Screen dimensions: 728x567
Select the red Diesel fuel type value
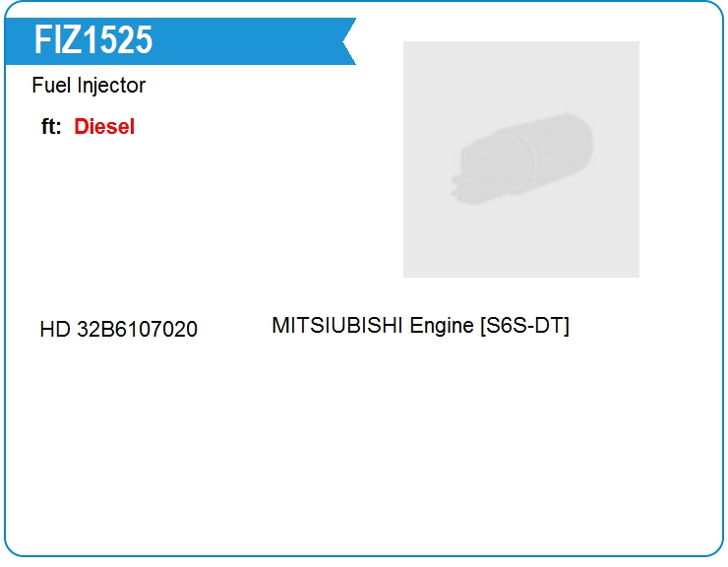104,127
